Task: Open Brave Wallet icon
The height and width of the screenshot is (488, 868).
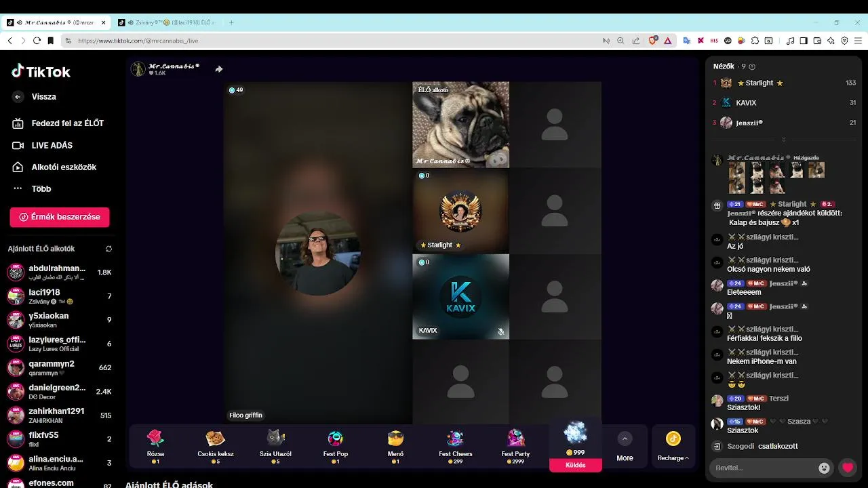Action: [x=817, y=41]
